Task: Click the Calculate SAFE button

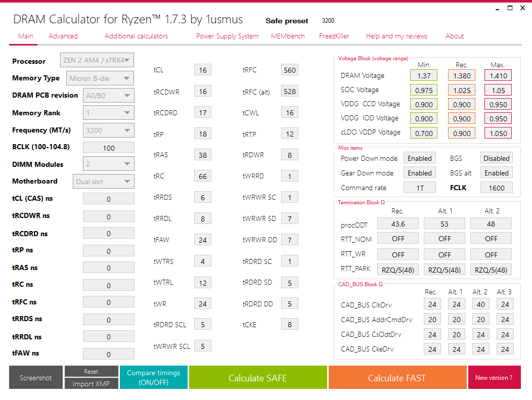Action: 258,378
